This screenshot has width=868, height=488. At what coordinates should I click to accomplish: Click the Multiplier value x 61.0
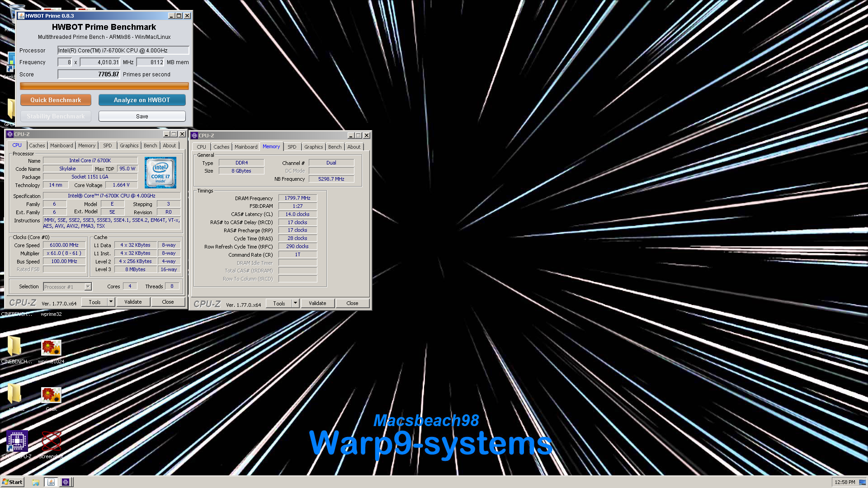coord(64,253)
